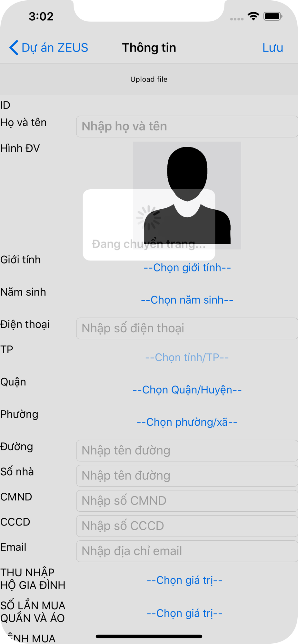Tap the battery indicator icon
298x644 pixels.
point(273,16)
